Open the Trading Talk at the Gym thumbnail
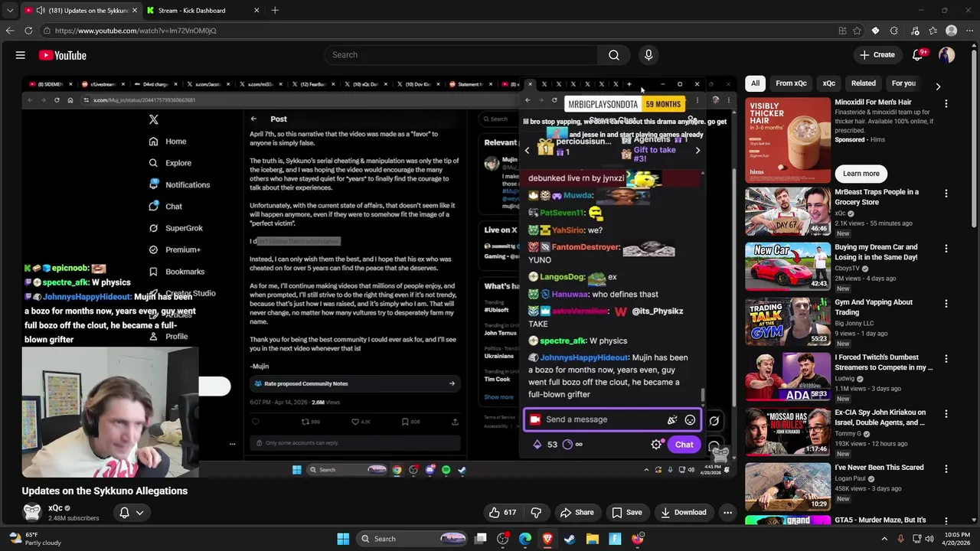This screenshot has height=551, width=980. 788,322
